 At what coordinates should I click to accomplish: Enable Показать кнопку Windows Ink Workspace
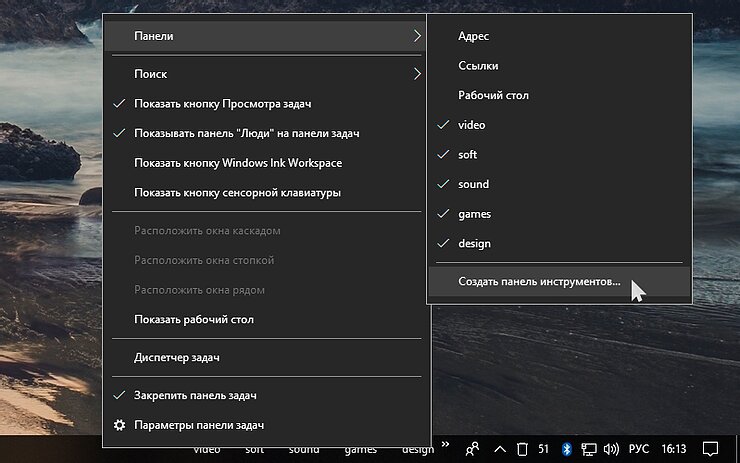click(266, 163)
